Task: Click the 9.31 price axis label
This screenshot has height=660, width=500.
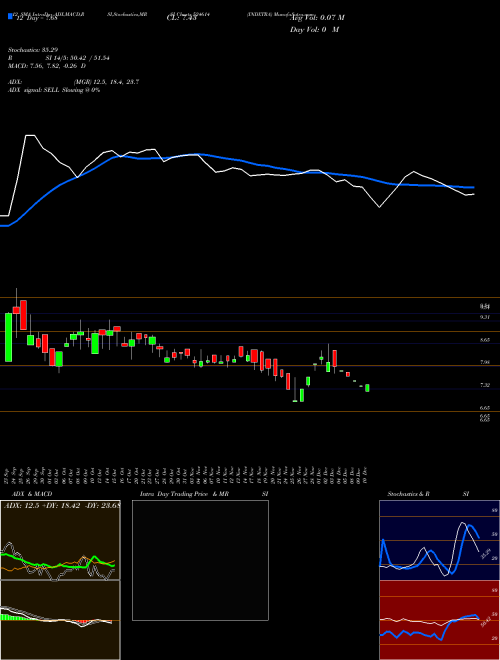Action: click(485, 317)
